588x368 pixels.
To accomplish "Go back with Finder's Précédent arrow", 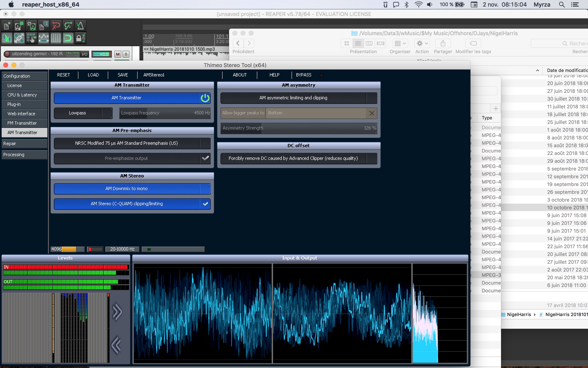I will pyautogui.click(x=238, y=43).
